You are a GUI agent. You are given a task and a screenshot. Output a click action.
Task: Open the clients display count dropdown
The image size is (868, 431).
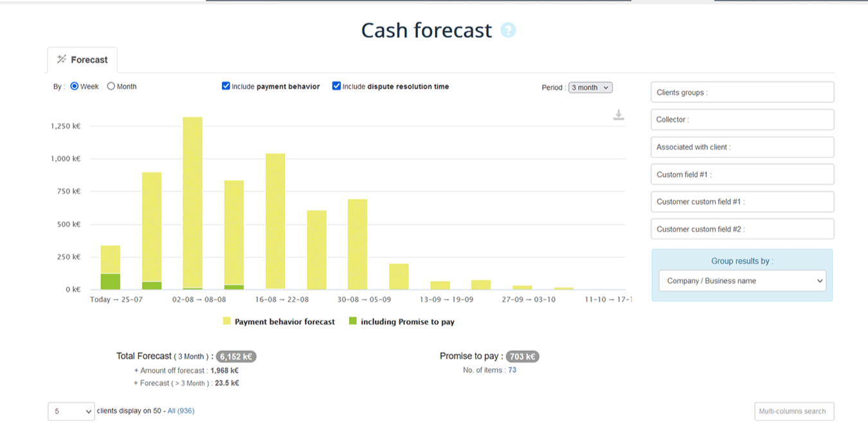71,411
